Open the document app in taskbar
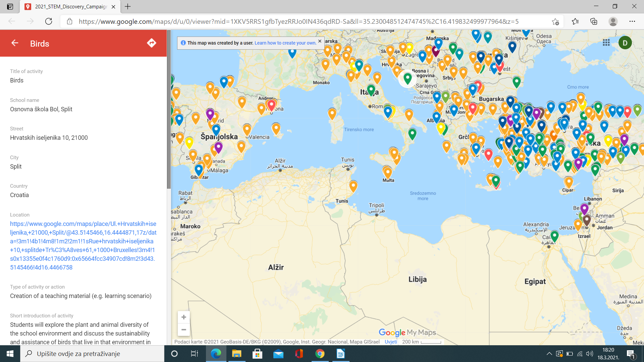The height and width of the screenshot is (362, 644). (341, 354)
